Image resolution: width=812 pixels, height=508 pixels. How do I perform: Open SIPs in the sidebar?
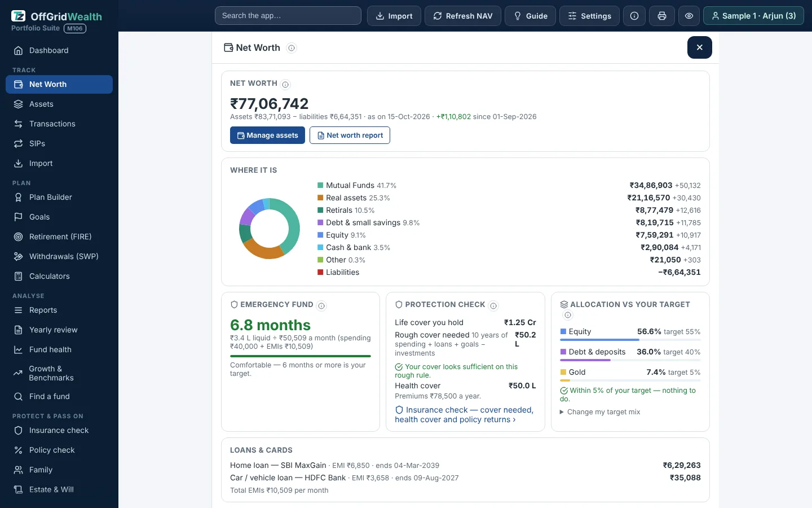[x=59, y=143]
